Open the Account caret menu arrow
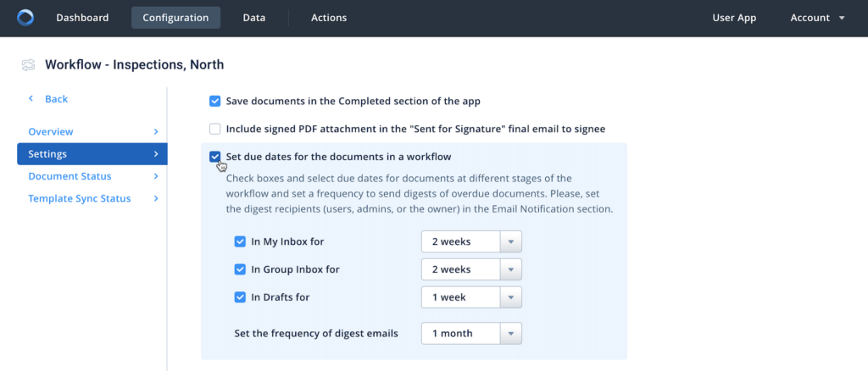Image resolution: width=868 pixels, height=371 pixels. [x=841, y=18]
